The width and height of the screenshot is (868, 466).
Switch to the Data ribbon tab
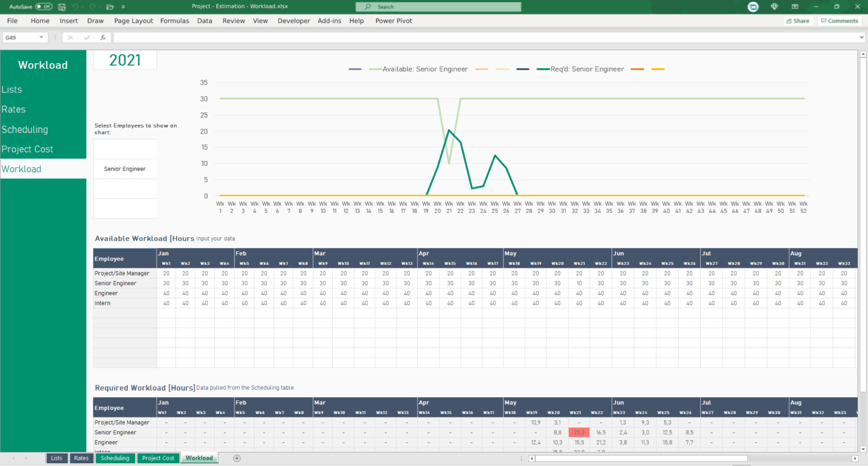pos(205,21)
